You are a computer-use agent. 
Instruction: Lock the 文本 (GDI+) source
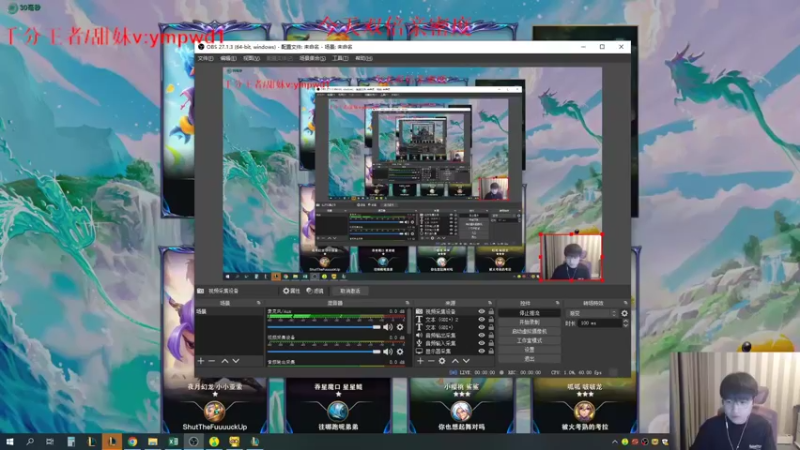tap(491, 327)
